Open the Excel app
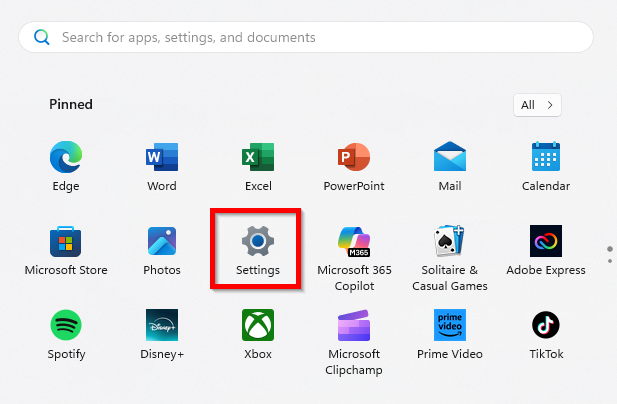The width and height of the screenshot is (617, 404). tap(258, 166)
